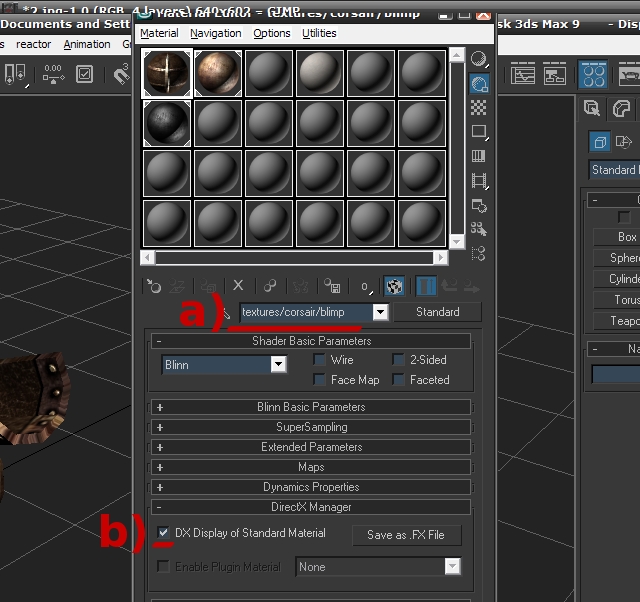Screen dimensions: 640x602
Task: Click the Box primitive button
Action: pyautogui.click(x=617, y=237)
